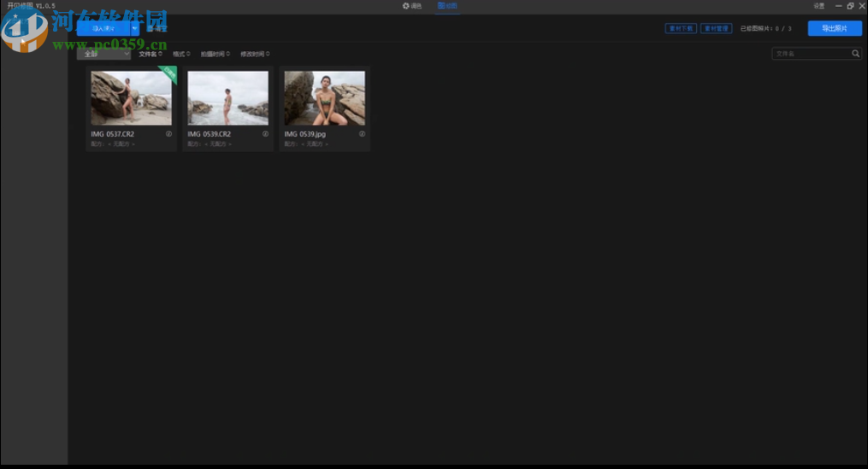868x469 pixels.
Task: Click the info icon on IMG_0537.CR2
Action: pyautogui.click(x=168, y=134)
